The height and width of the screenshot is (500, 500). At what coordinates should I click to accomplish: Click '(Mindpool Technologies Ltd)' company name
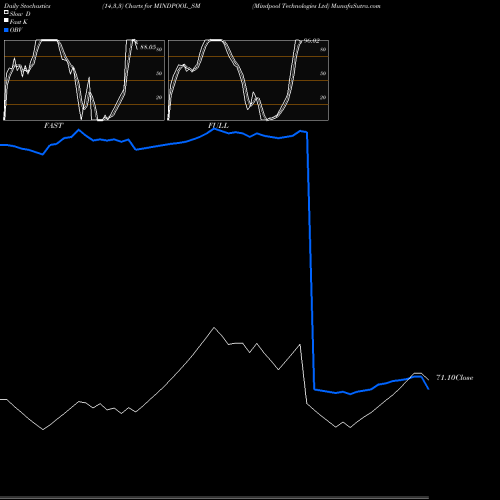(291, 6)
